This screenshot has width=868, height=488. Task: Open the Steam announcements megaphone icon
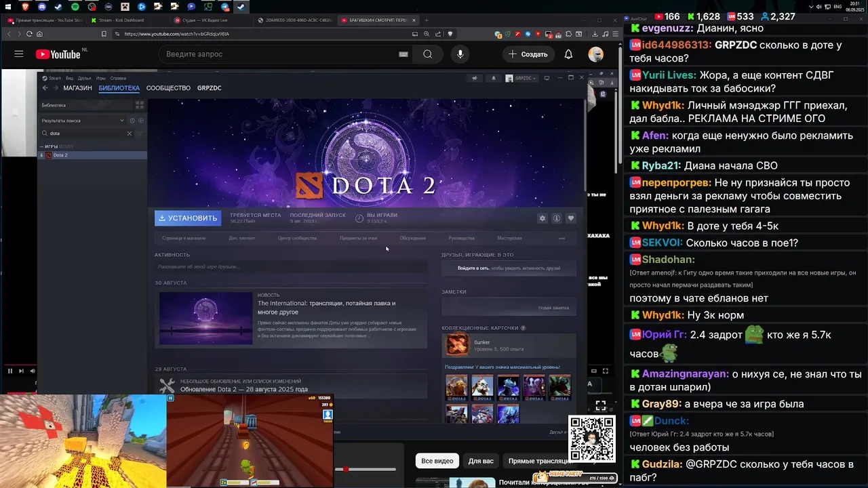(x=475, y=78)
